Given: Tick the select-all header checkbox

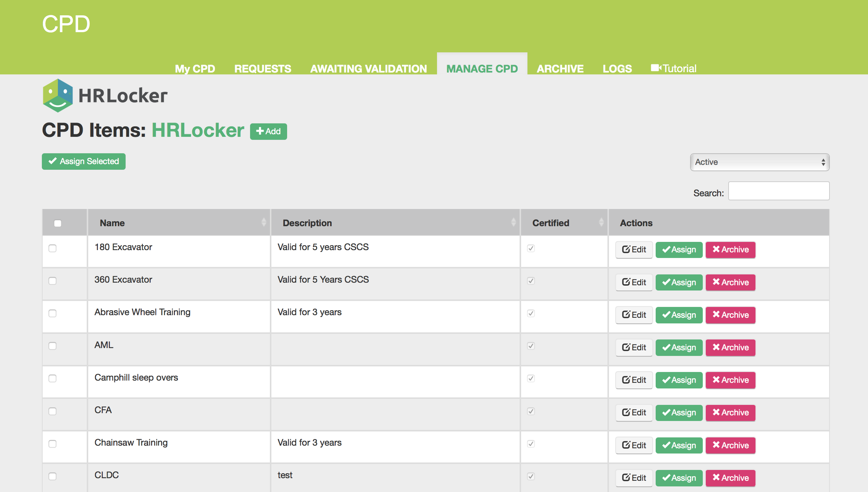Looking at the screenshot, I should (x=58, y=223).
